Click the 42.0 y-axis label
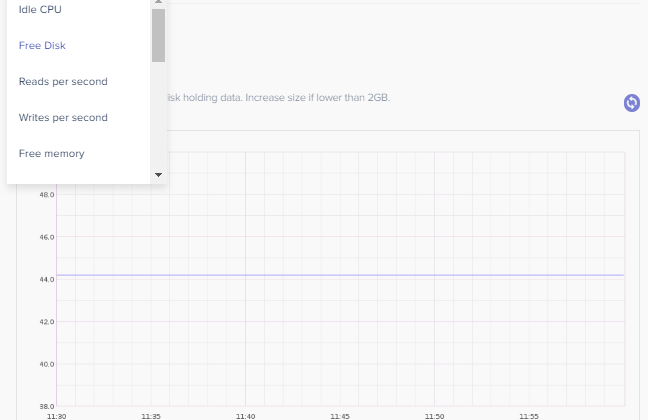 tap(47, 322)
